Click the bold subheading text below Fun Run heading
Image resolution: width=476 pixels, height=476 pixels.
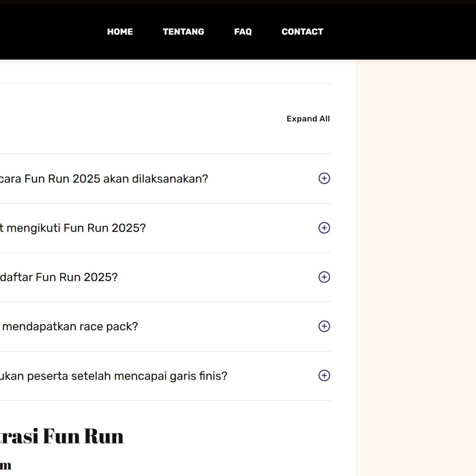[6, 465]
